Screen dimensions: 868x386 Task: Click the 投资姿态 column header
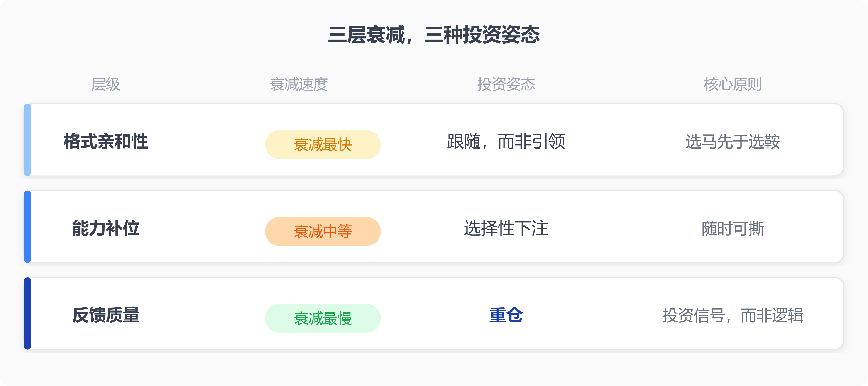tap(506, 84)
